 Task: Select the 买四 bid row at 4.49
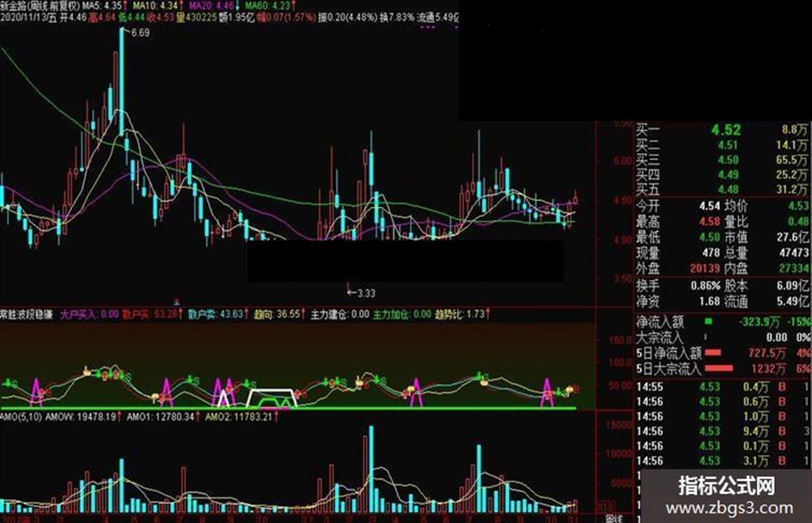[722, 175]
